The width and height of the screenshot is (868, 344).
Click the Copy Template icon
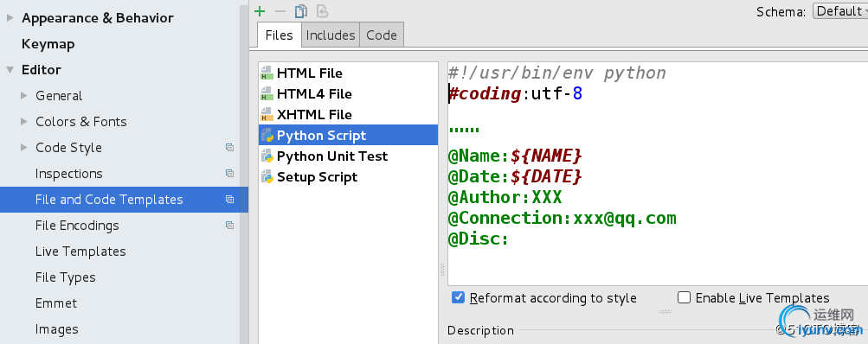pyautogui.click(x=300, y=11)
